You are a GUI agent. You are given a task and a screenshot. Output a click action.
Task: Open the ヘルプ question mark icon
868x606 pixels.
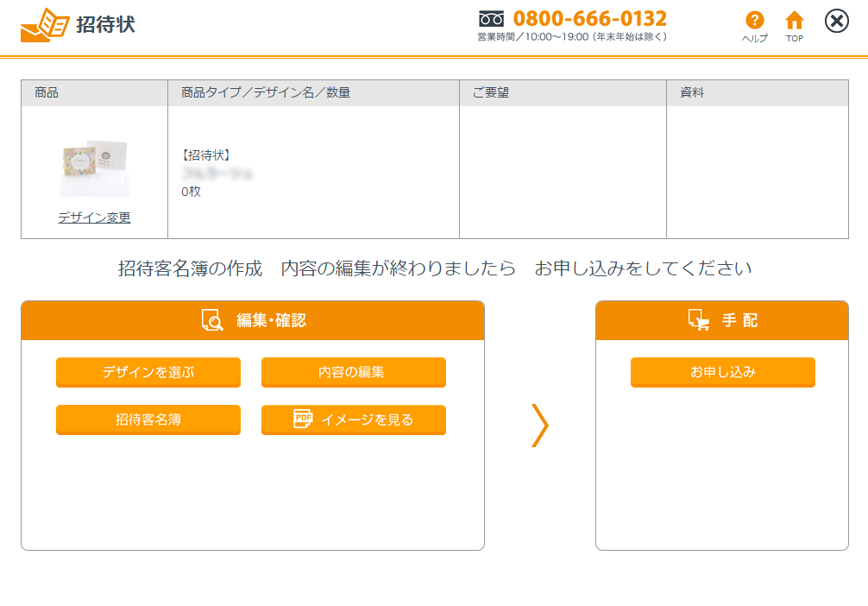755,21
